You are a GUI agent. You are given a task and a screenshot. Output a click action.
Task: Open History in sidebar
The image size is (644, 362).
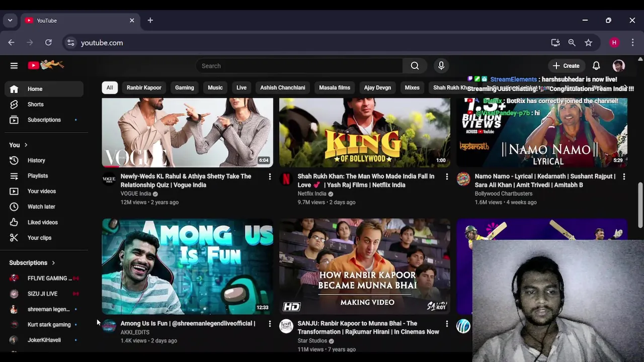44,160
